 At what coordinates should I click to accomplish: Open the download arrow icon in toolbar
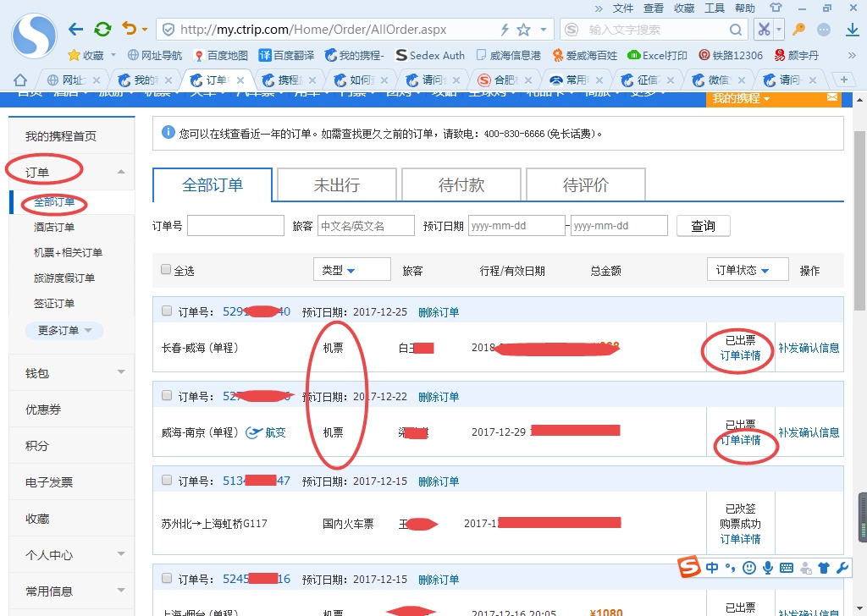(x=853, y=30)
